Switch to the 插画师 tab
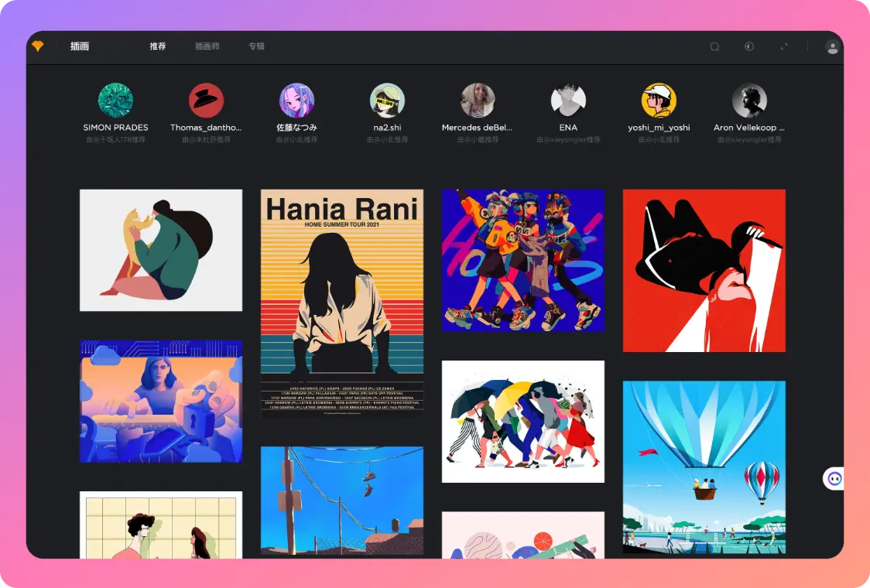The image size is (870, 588). tap(207, 46)
